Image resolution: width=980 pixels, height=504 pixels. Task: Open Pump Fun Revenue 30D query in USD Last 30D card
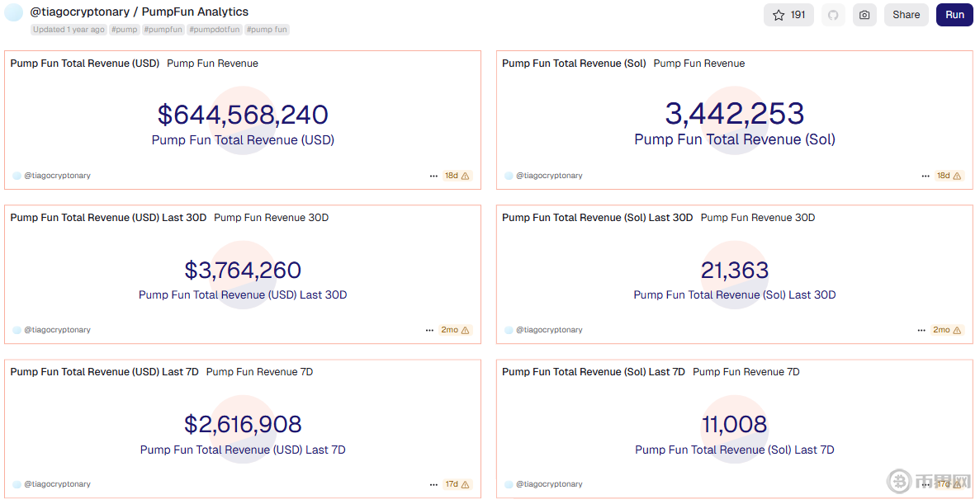coord(271,218)
